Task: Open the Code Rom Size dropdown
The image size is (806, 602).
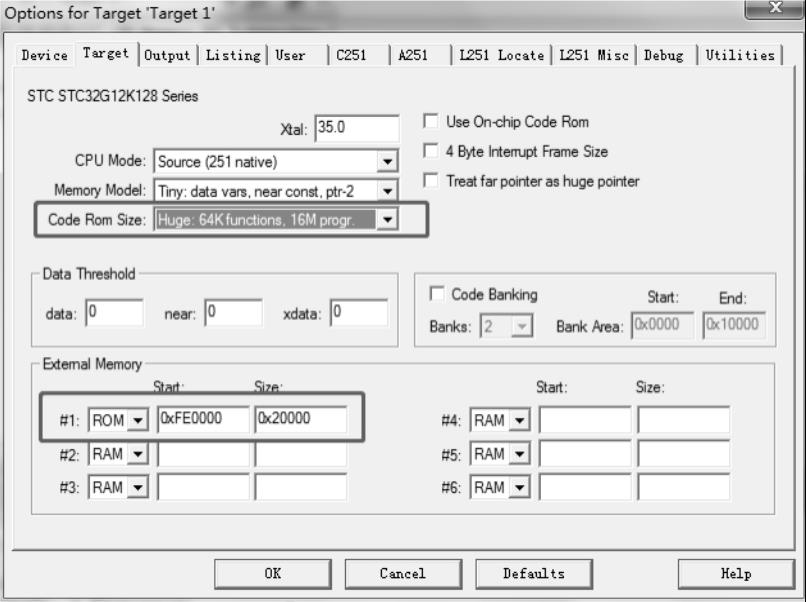Action: 386,220
